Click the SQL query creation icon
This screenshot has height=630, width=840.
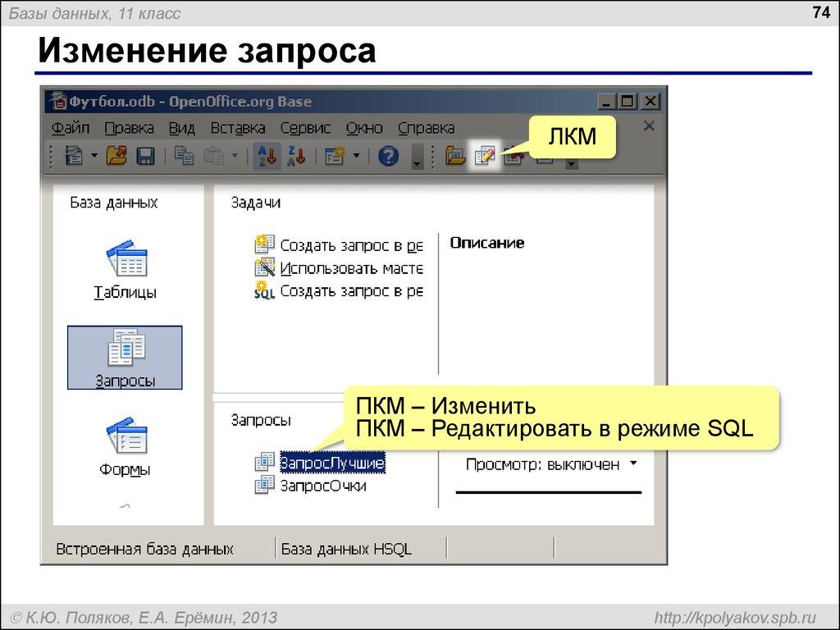point(264,289)
